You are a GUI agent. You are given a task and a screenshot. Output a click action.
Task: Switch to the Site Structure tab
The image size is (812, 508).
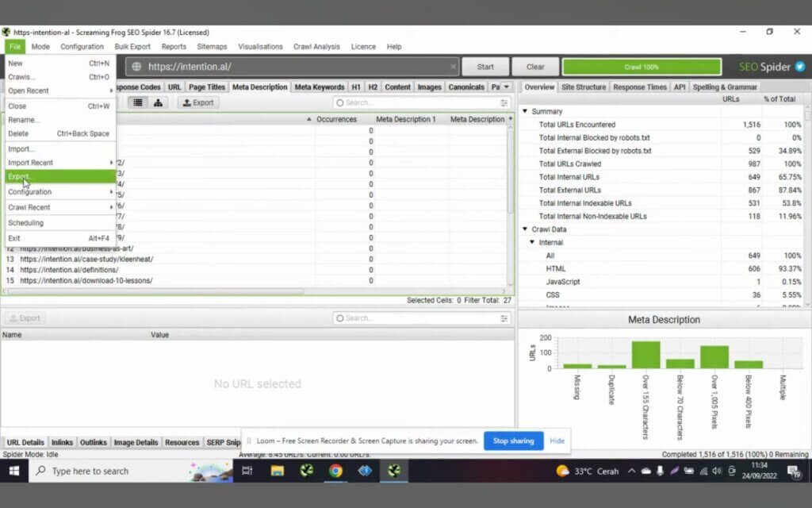coord(583,87)
